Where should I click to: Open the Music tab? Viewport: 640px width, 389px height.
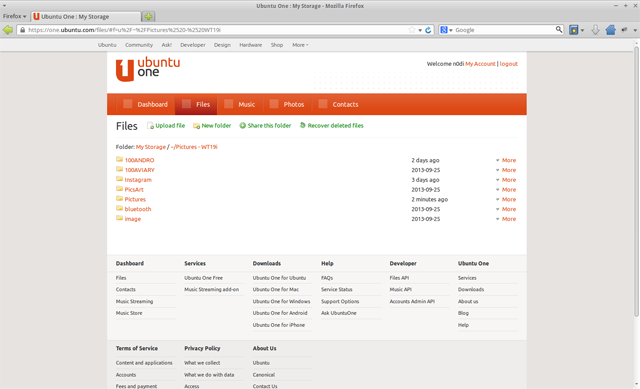pyautogui.click(x=240, y=104)
